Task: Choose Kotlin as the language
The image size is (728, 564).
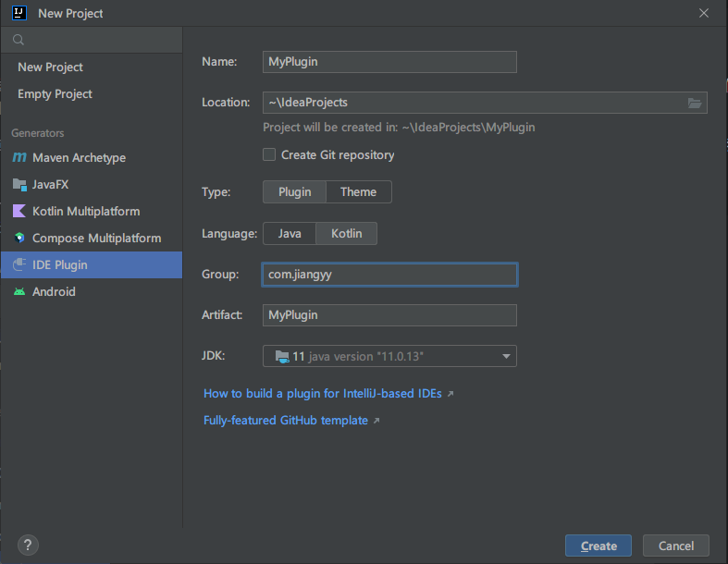Action: [x=346, y=234]
